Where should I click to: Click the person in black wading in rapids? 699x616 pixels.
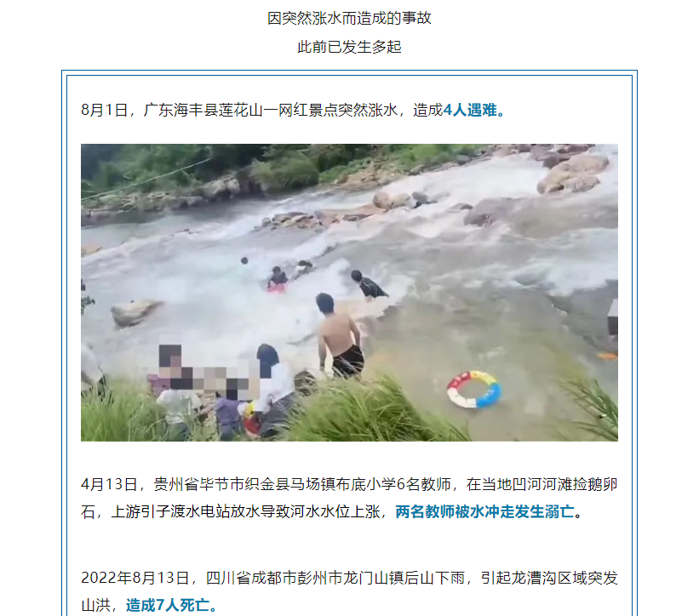tap(368, 285)
